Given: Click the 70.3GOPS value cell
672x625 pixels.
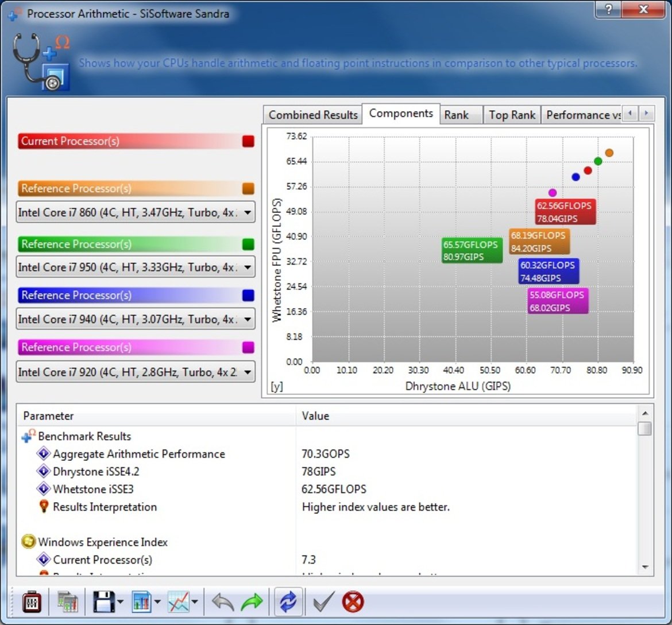Looking at the screenshot, I should pyautogui.click(x=326, y=453).
